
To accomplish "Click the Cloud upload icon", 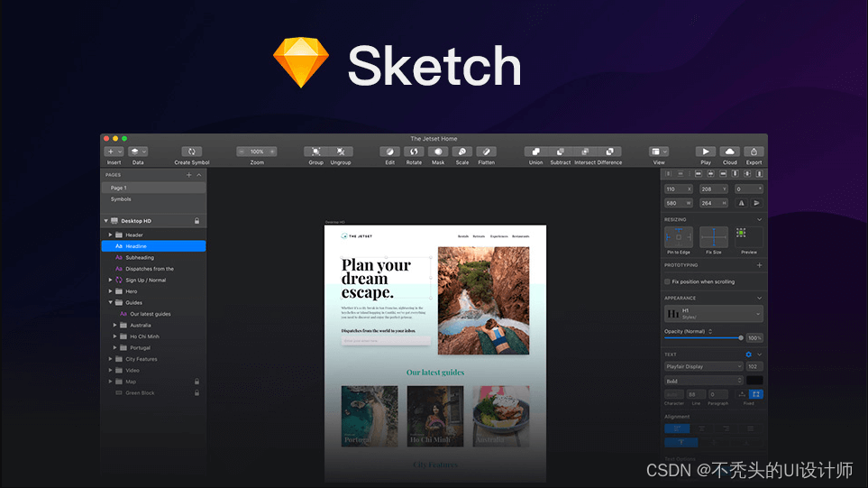I will point(729,152).
